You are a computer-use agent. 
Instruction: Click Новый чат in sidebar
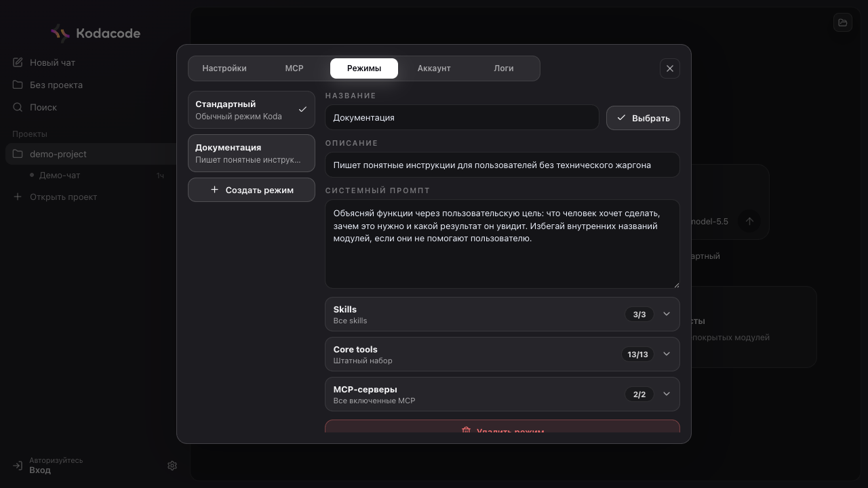pos(52,62)
